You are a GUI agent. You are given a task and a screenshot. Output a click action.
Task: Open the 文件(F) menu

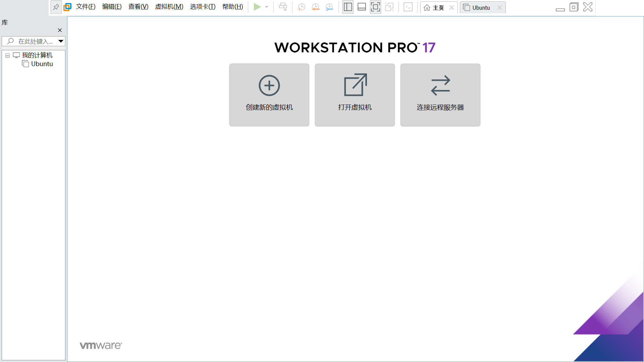[86, 7]
